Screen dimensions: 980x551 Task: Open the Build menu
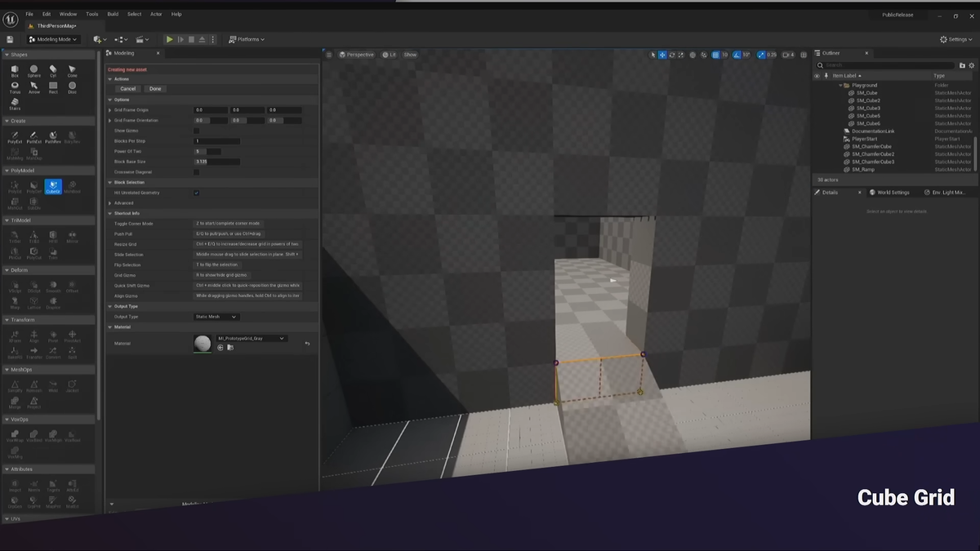click(112, 14)
